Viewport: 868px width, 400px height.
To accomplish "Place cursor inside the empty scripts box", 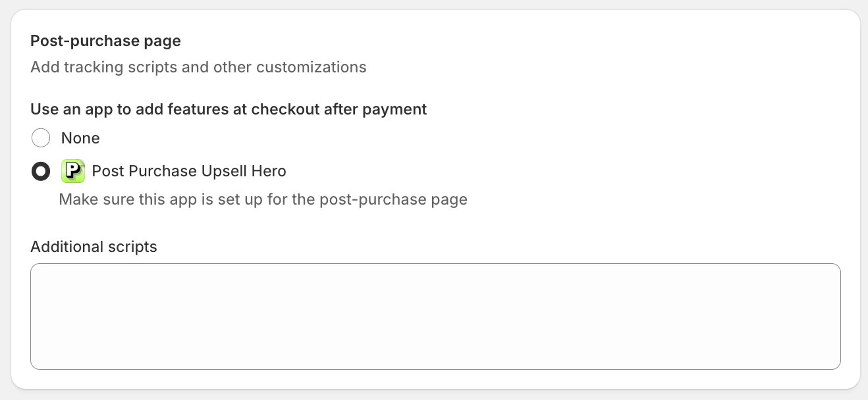I will 435,316.
